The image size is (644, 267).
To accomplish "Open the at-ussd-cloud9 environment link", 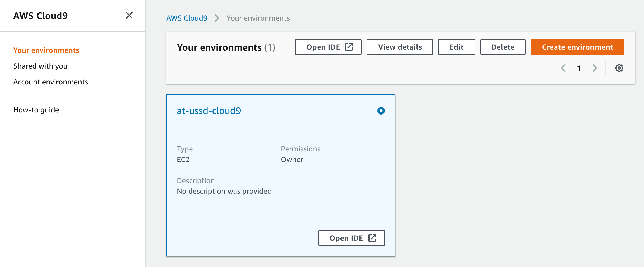I will pyautogui.click(x=209, y=111).
